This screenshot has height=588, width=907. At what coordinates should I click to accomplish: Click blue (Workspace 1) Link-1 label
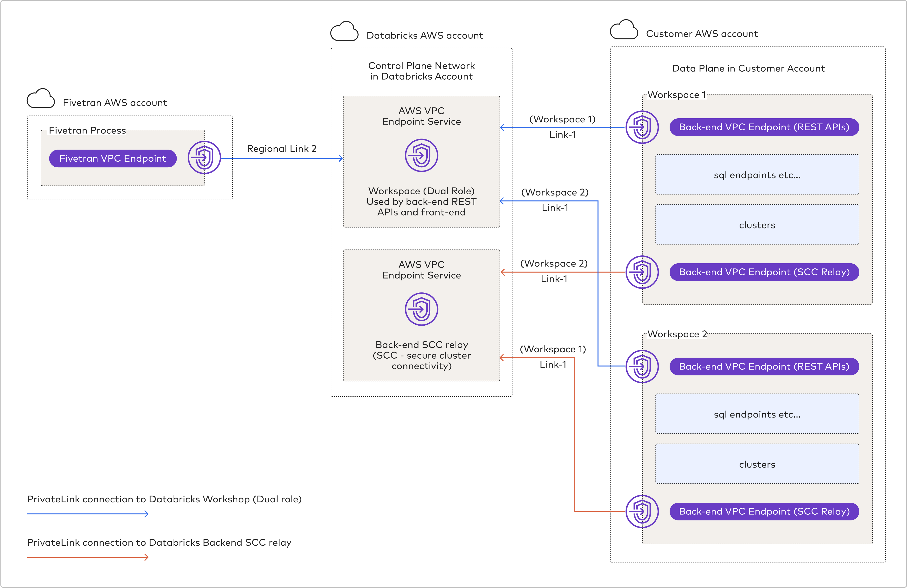(563, 127)
